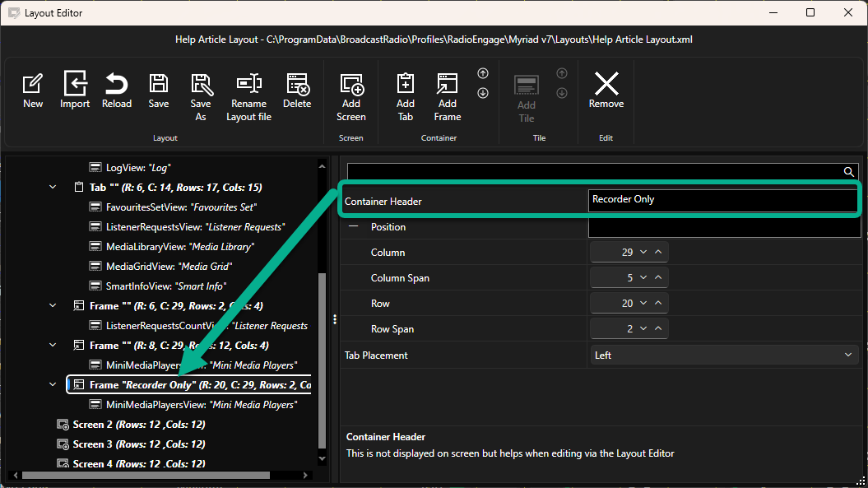Import a layout file
Image resolution: width=868 pixels, height=488 pixels.
tap(75, 91)
